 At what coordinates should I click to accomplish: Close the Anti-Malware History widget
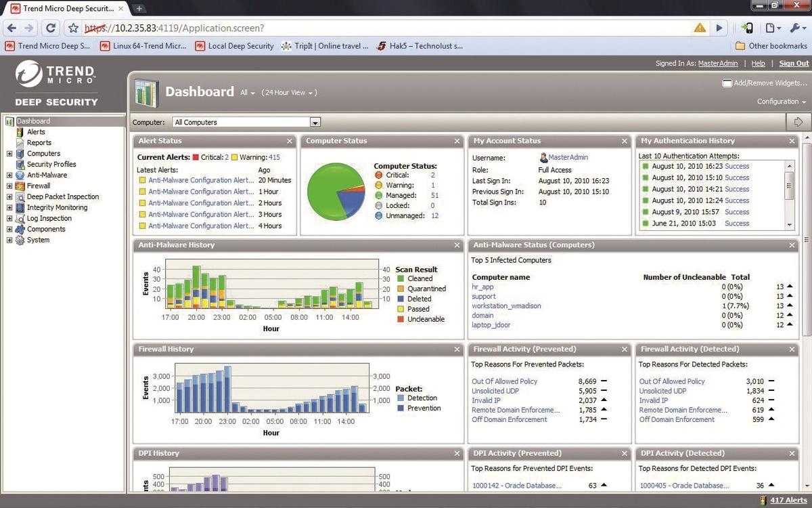[x=457, y=245]
